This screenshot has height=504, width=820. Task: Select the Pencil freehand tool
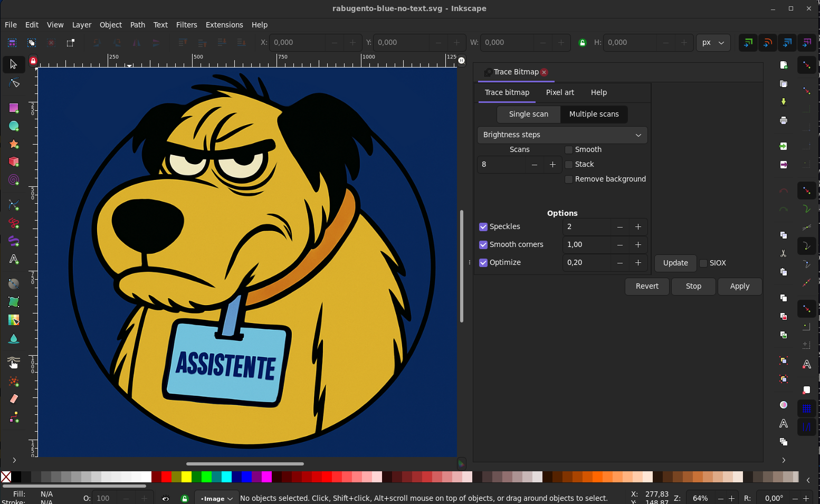pyautogui.click(x=14, y=223)
